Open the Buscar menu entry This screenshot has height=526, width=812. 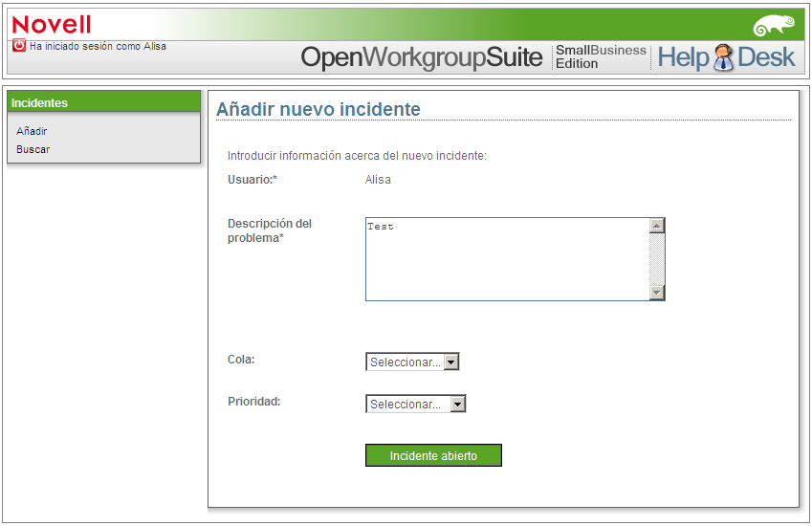[x=33, y=149]
